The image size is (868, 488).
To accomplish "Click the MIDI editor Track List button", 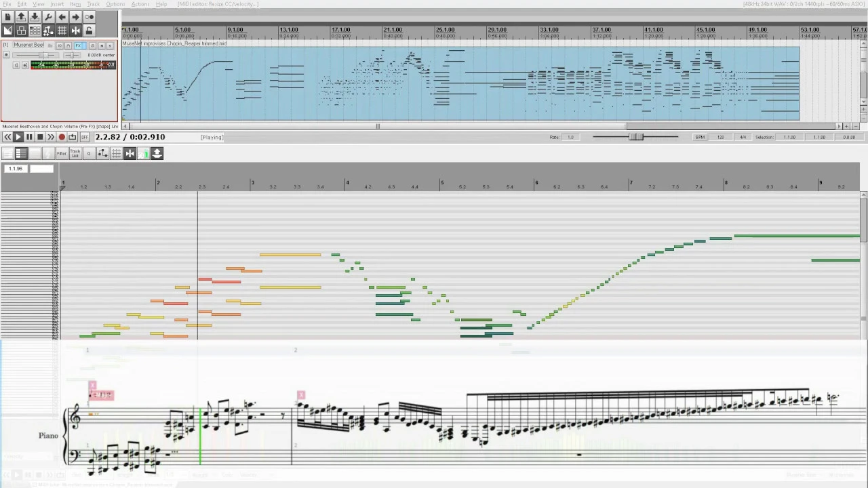I will pos(75,153).
